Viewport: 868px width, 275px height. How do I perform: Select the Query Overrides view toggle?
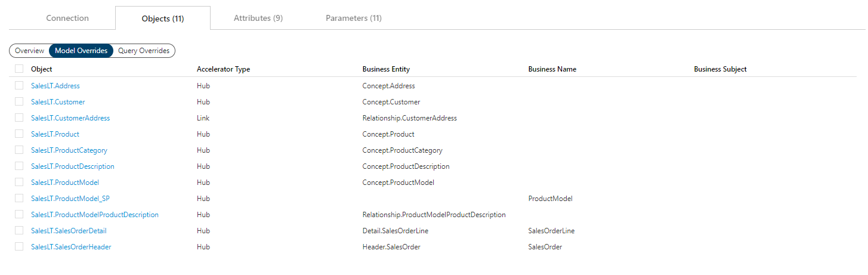click(144, 51)
